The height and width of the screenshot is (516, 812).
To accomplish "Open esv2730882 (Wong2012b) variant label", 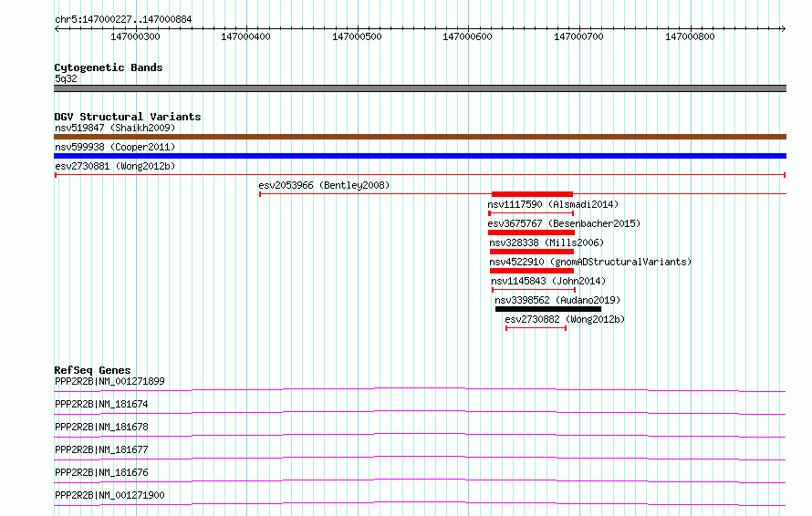I will coord(565,319).
